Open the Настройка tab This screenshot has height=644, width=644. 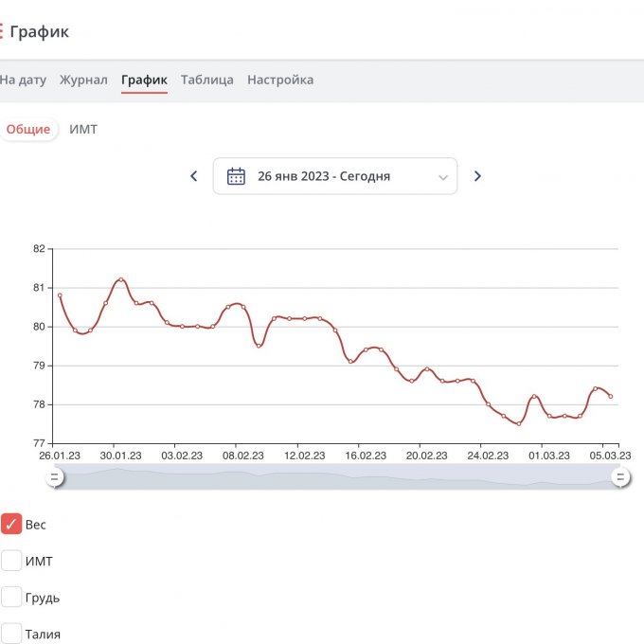coord(280,80)
